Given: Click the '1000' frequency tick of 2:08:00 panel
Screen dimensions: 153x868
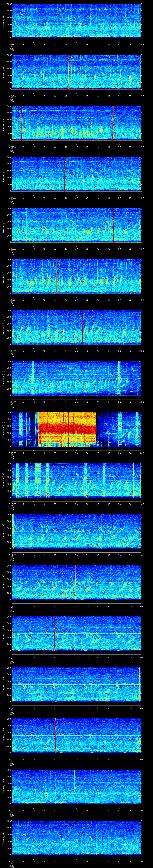Looking at the screenshot, I should (8, 362).
